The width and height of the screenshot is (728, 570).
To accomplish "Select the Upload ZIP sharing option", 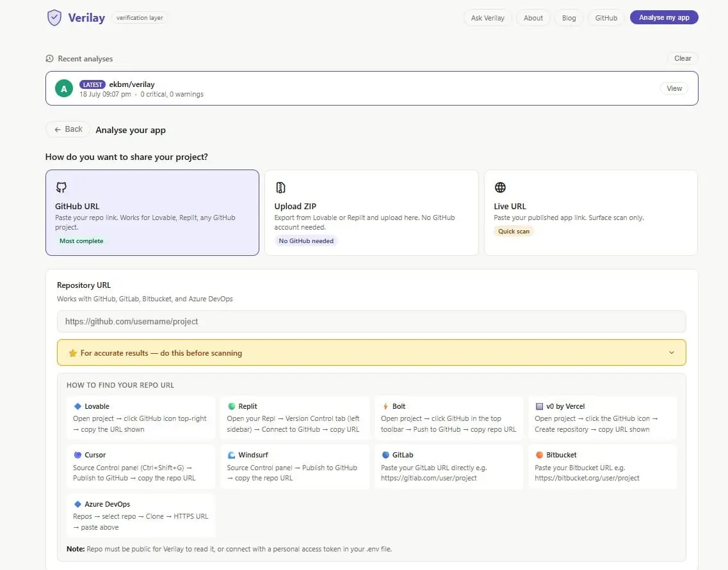I will coord(371,212).
